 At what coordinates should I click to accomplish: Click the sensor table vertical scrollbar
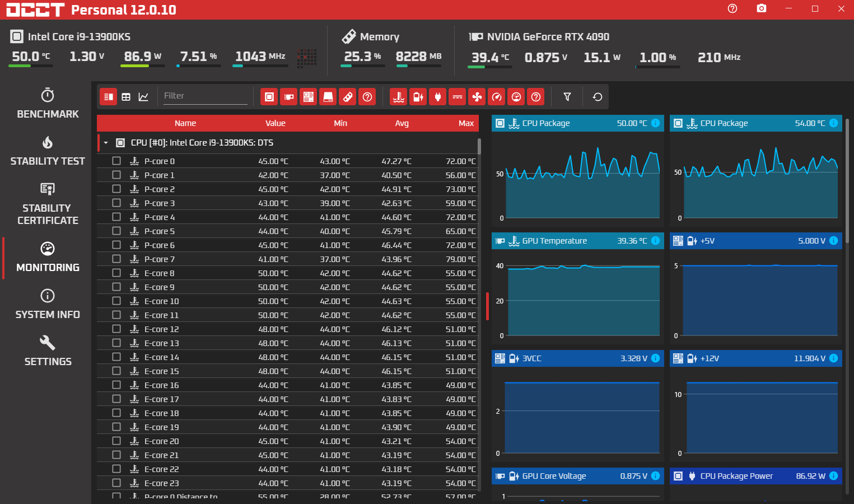pos(479,147)
